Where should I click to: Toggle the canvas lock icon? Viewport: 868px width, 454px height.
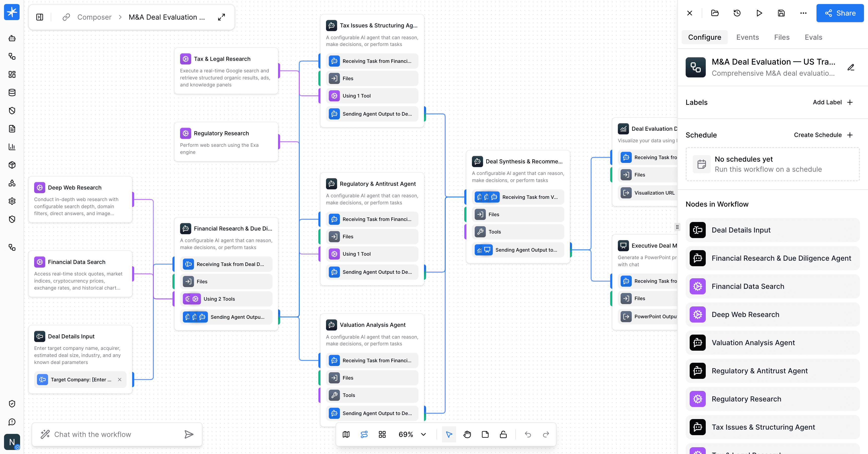pyautogui.click(x=503, y=434)
